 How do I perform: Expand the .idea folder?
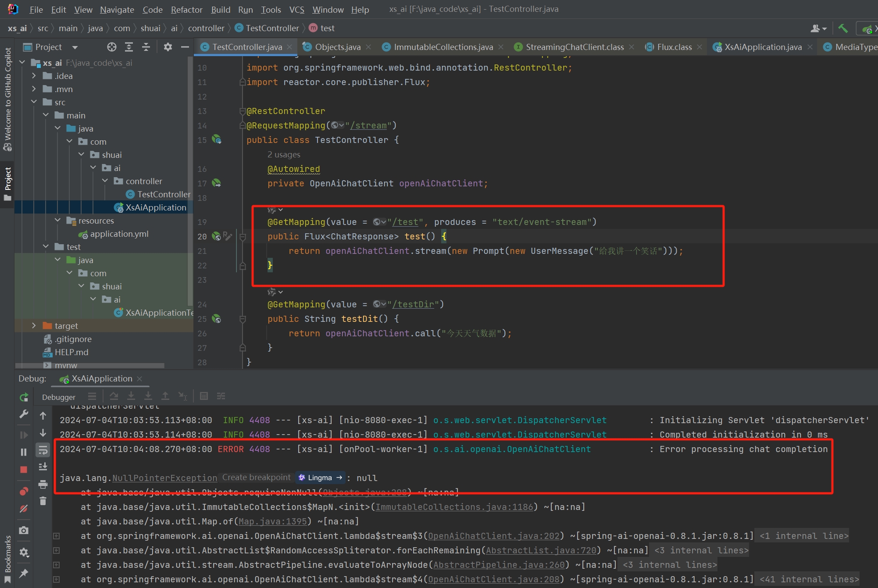34,76
